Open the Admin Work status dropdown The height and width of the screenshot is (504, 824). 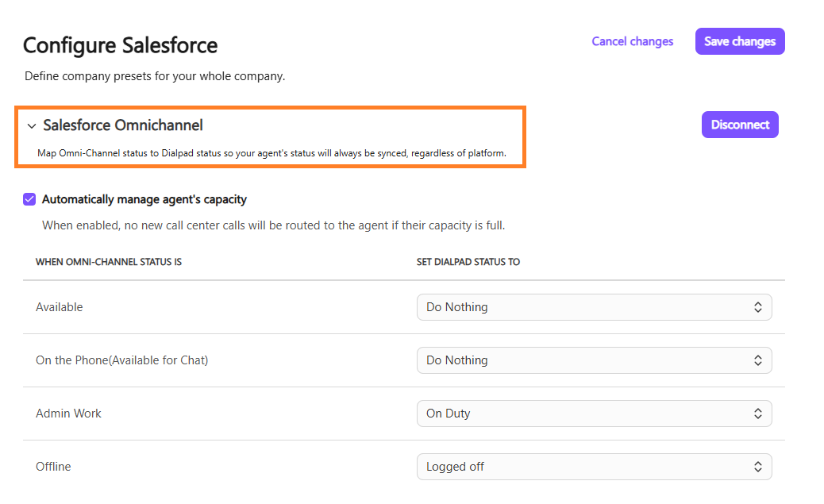point(594,414)
